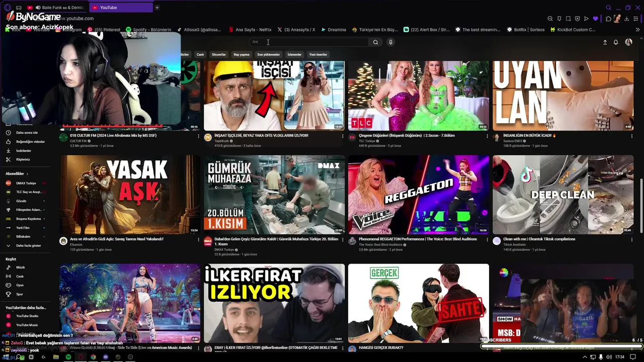Filter by 'Canlı' chip

200,54
